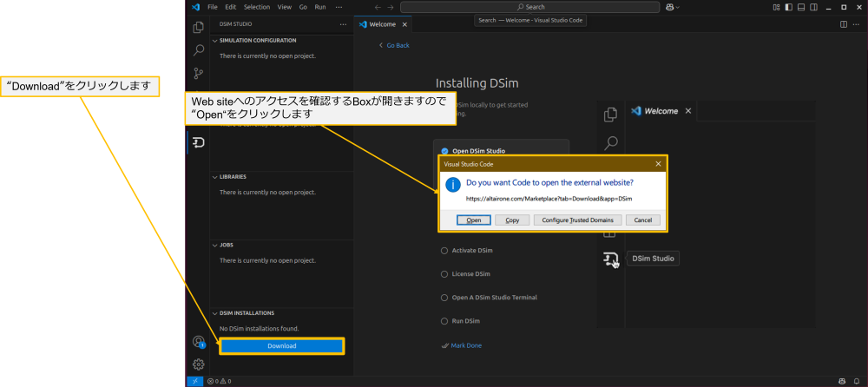Click Open in the dialog

[474, 220]
